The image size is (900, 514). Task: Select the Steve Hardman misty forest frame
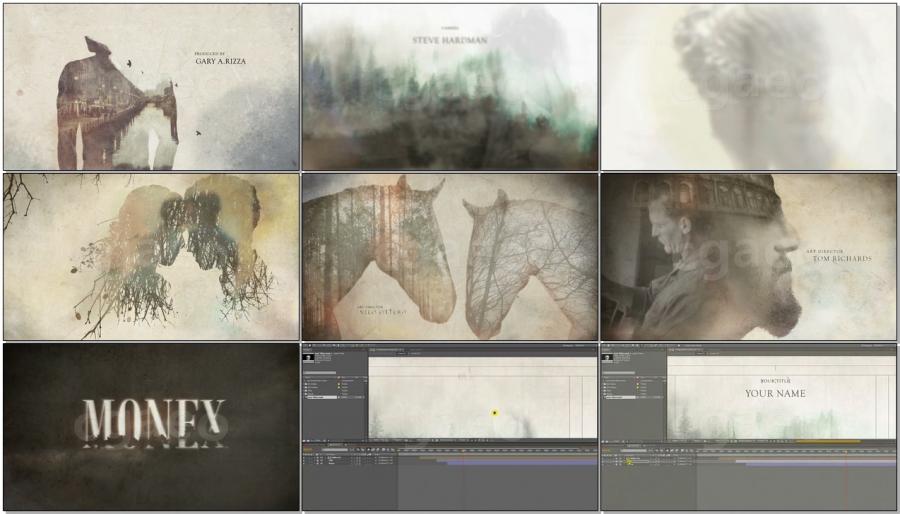click(x=449, y=87)
